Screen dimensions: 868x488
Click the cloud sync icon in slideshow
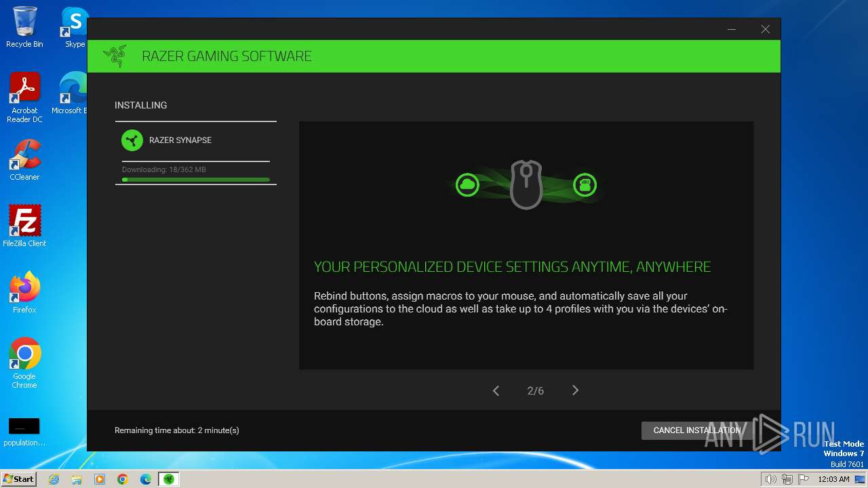click(467, 184)
